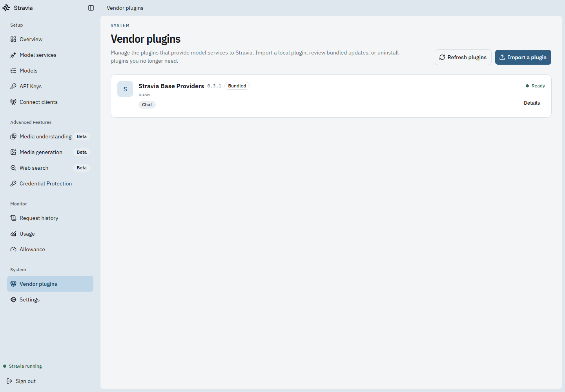Open the Allowance page

click(x=50, y=249)
